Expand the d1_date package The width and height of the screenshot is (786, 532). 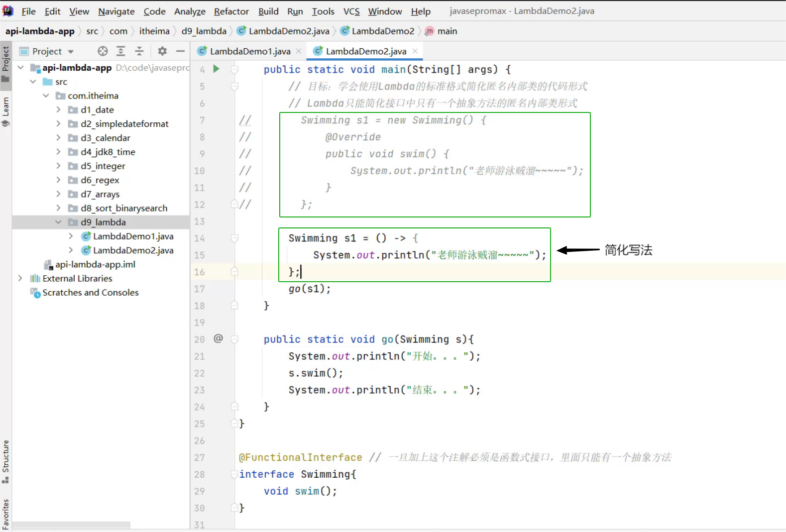pyautogui.click(x=58, y=109)
